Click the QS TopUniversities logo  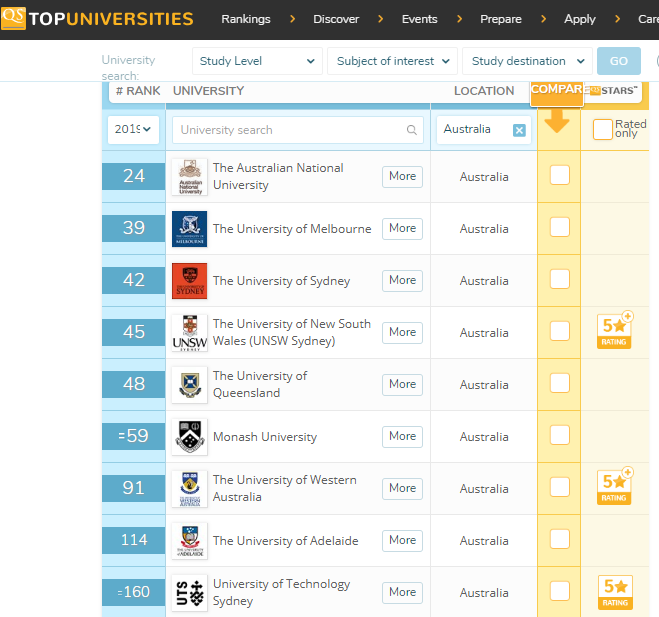(97, 19)
